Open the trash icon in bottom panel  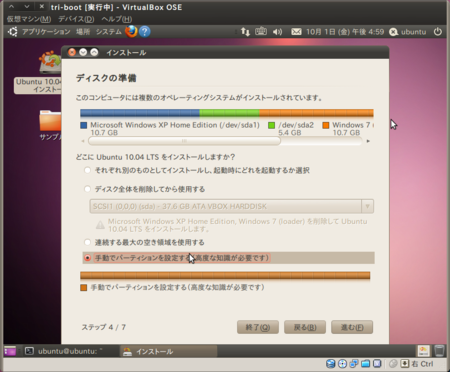click(439, 351)
